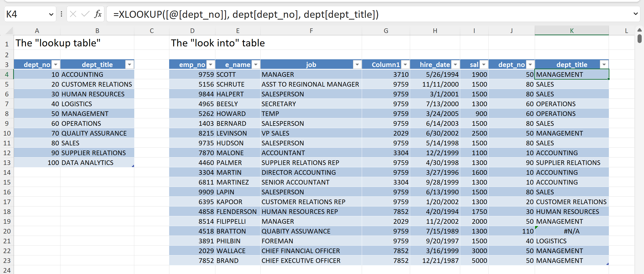Select cell containing QUALITY ASSURANCE
The image size is (644, 274).
tap(94, 133)
